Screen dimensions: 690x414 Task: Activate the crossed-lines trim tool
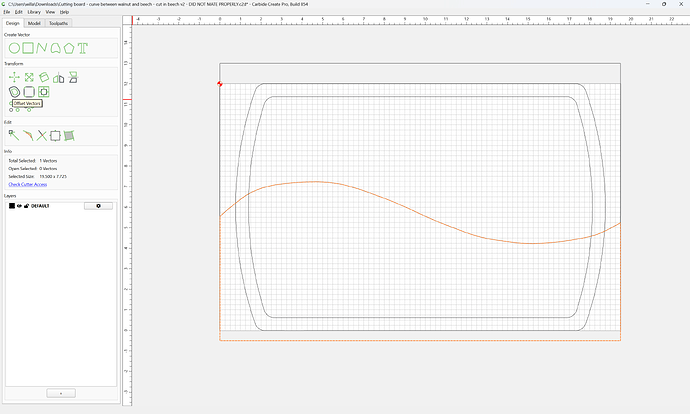pos(42,136)
